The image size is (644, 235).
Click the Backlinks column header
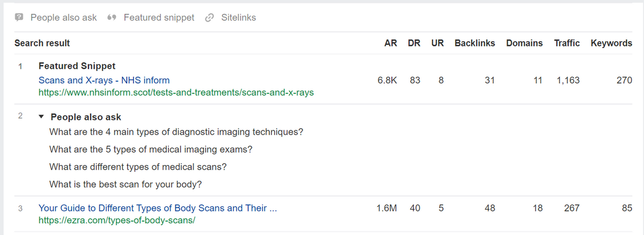[474, 43]
